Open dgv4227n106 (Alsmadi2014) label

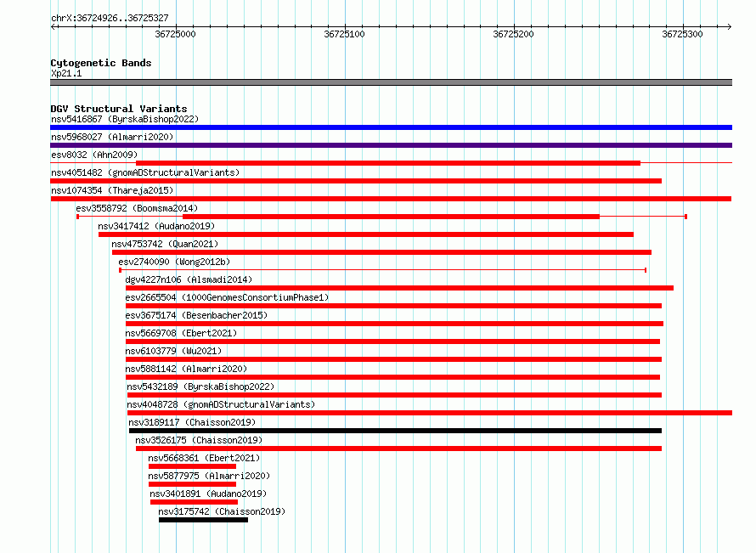point(189,279)
